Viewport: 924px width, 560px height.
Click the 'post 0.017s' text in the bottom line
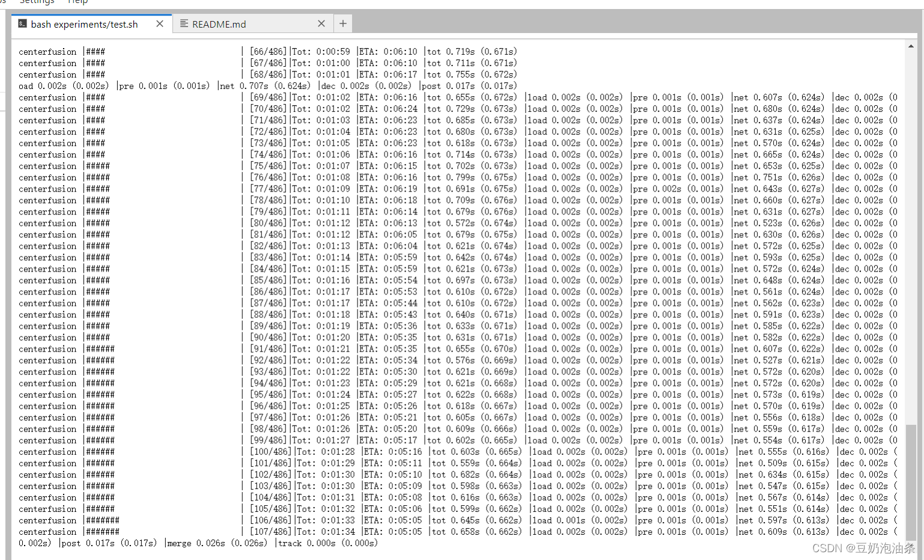tap(88, 543)
